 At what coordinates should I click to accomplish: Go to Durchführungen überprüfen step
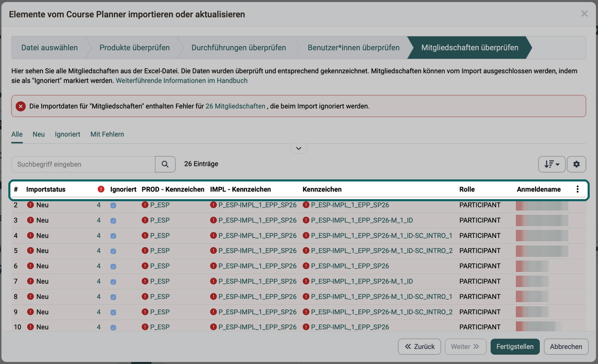pos(239,48)
